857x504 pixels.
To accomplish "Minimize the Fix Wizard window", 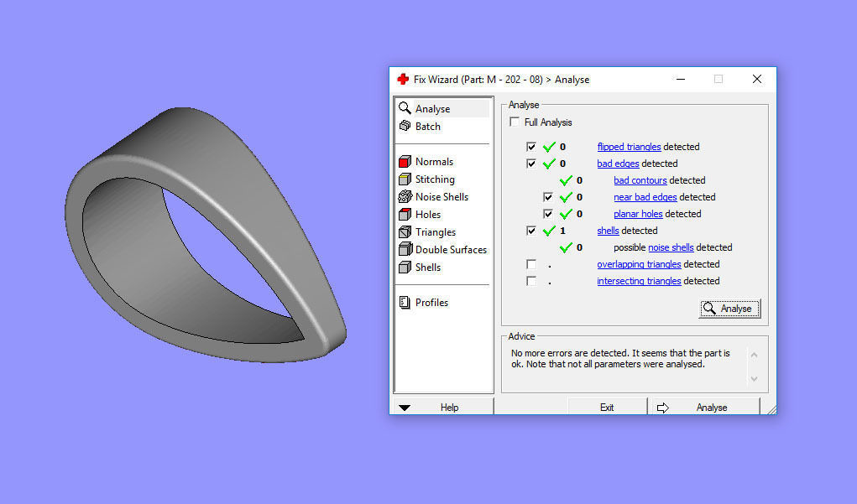I will pyautogui.click(x=681, y=79).
